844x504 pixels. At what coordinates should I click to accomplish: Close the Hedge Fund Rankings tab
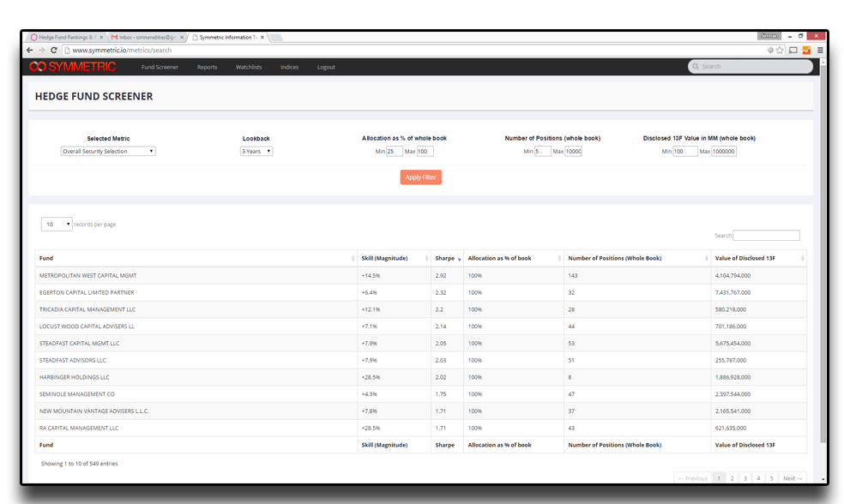pyautogui.click(x=101, y=37)
